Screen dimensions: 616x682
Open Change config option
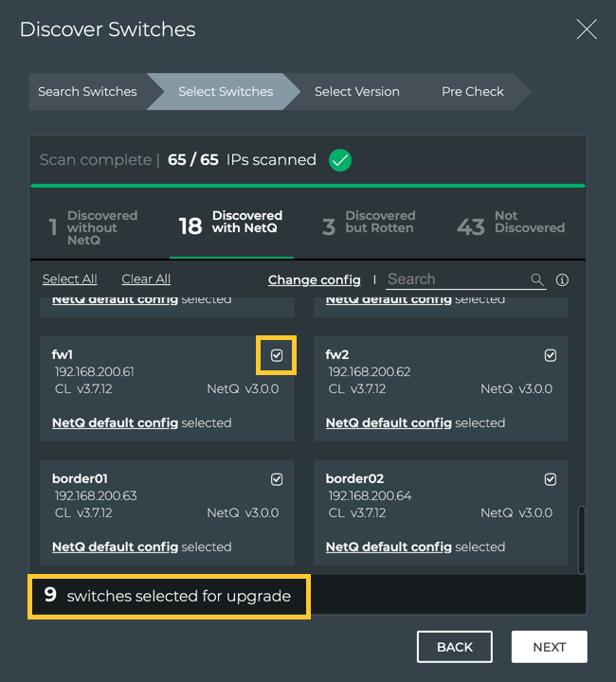click(314, 280)
